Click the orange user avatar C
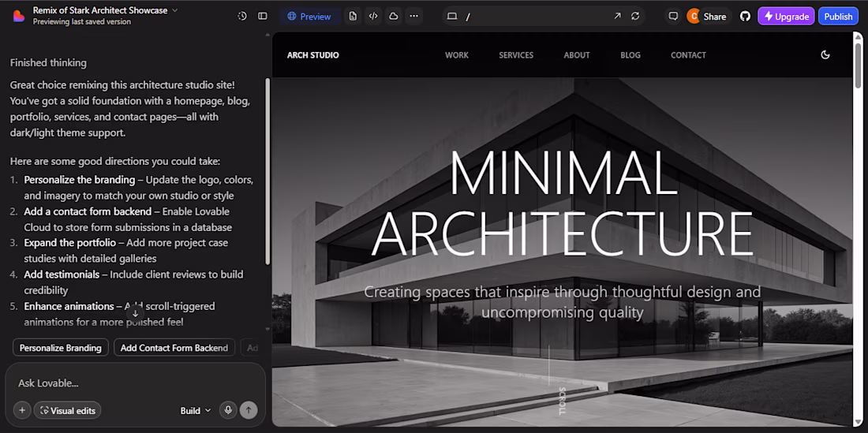This screenshot has width=868, height=433. [693, 17]
